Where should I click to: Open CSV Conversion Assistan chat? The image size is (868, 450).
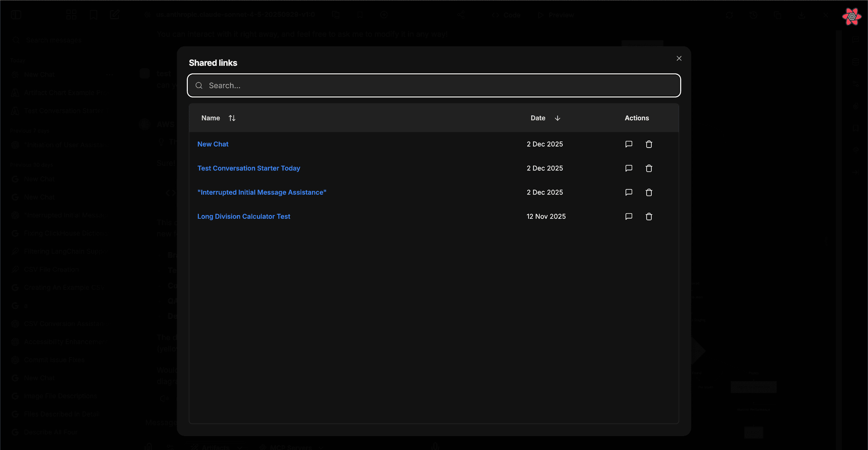pos(59,324)
